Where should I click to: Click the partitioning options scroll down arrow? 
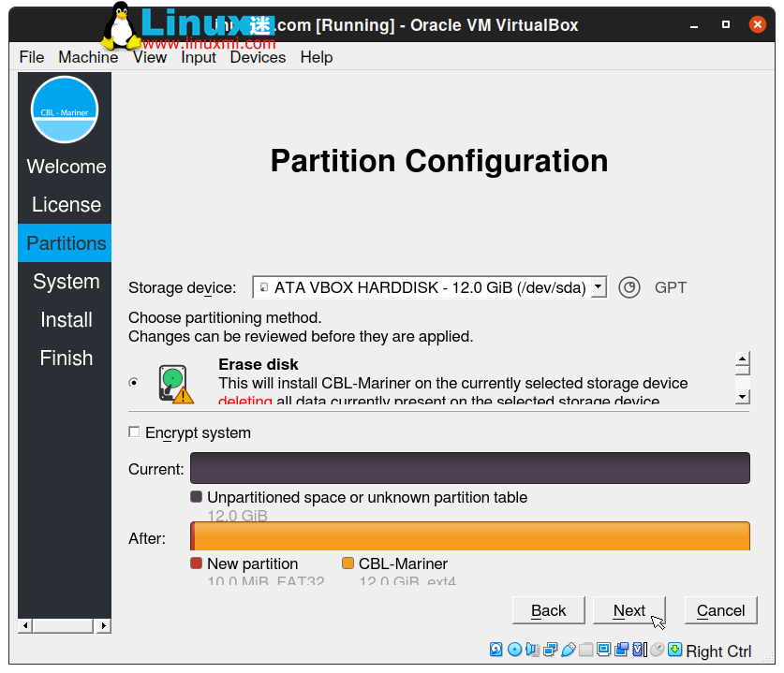(743, 397)
